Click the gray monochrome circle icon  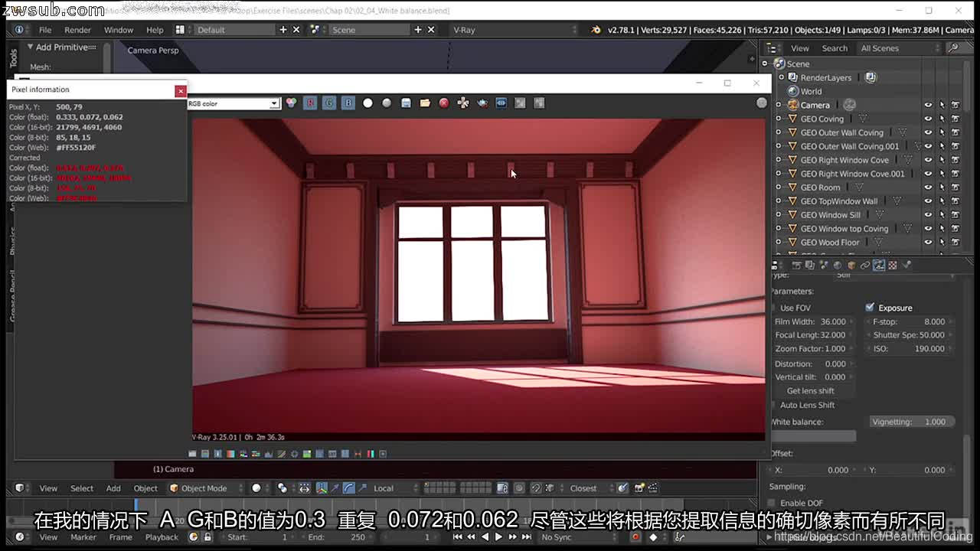pyautogui.click(x=387, y=103)
